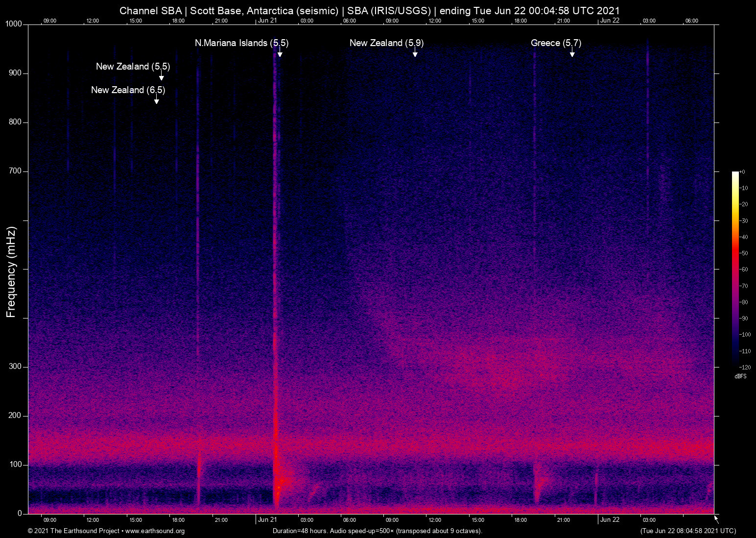This screenshot has width=756, height=538.
Task: Click the 700 tick label on frequency axis
Action: pyautogui.click(x=15, y=171)
